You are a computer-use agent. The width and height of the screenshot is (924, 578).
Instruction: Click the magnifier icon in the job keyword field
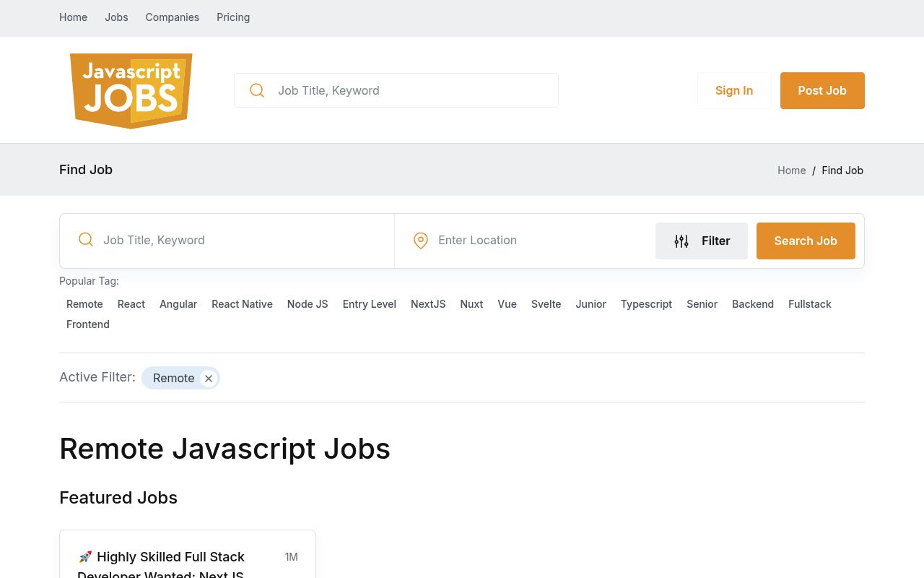pos(86,239)
